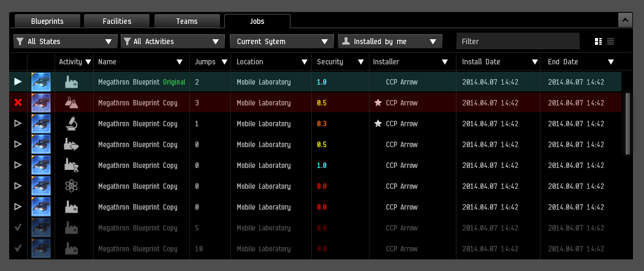644x271 pixels.
Task: Click the Filter text field
Action: point(518,42)
